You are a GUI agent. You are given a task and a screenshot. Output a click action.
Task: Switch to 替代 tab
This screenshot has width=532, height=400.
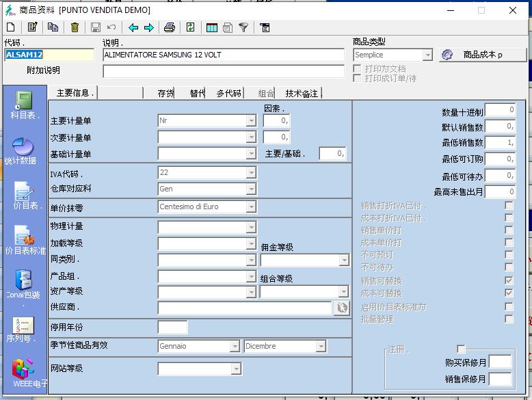coord(197,93)
